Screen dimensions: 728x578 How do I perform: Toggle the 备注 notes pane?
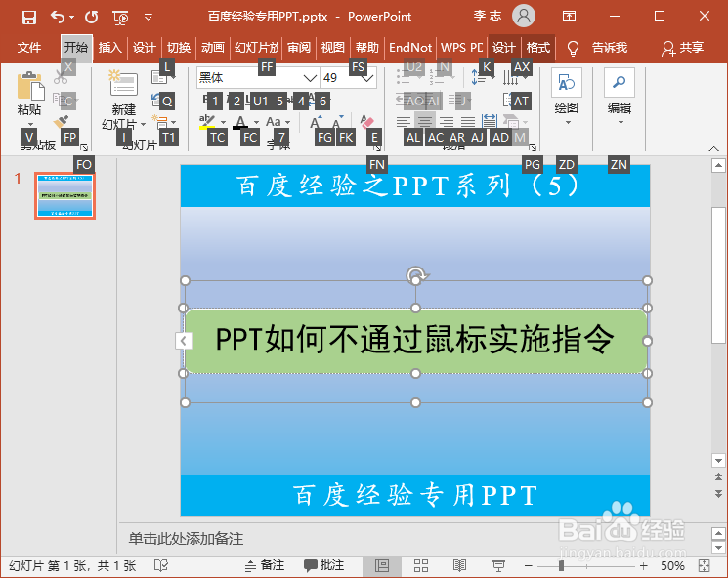[x=265, y=565]
